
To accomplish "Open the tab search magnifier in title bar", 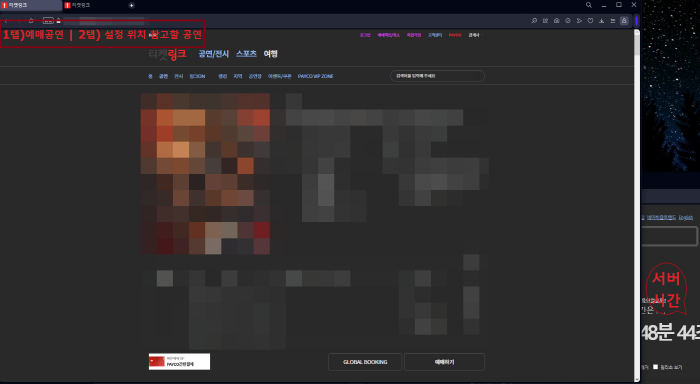I will pyautogui.click(x=589, y=5).
